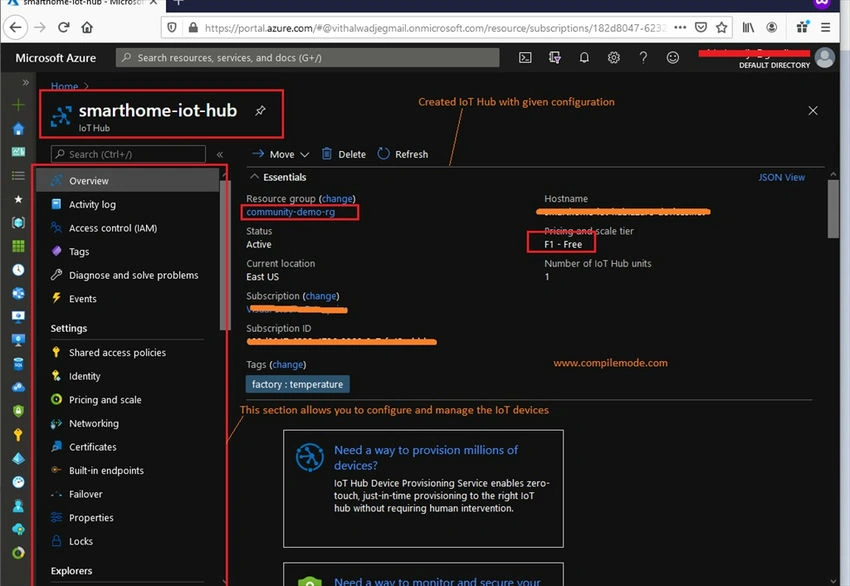Change tags link
The image size is (850, 586).
[287, 365]
